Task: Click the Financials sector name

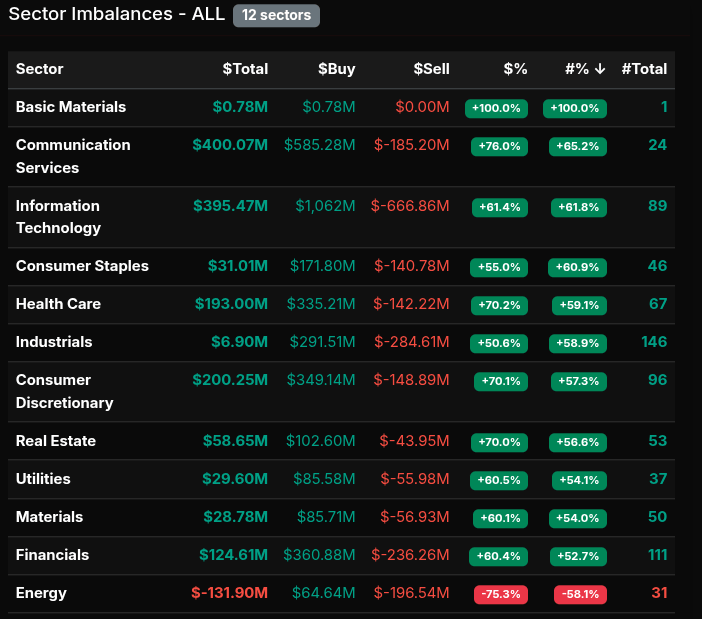Action: tap(52, 555)
